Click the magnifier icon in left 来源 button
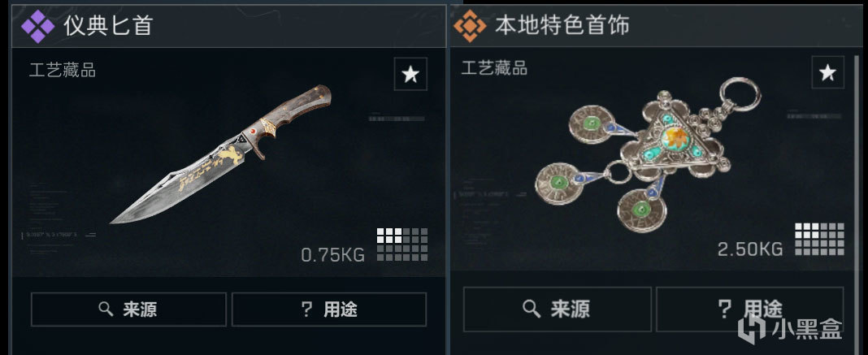 (x=106, y=310)
